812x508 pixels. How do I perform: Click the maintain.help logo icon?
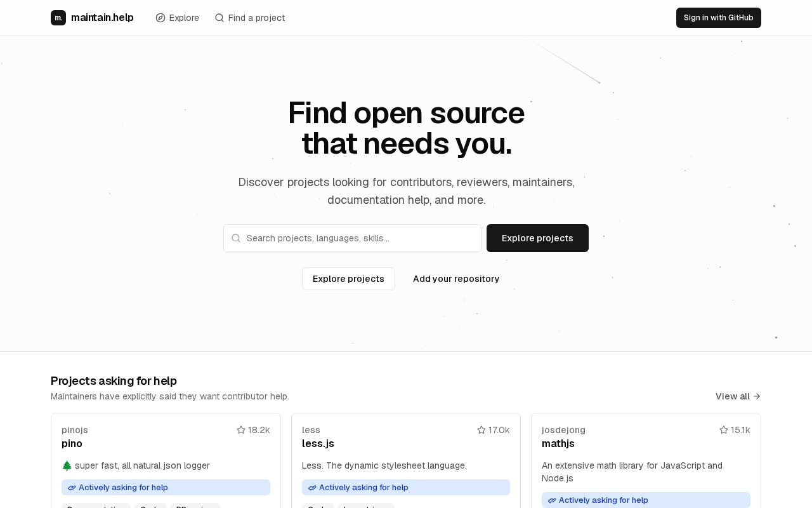pyautogui.click(x=58, y=18)
